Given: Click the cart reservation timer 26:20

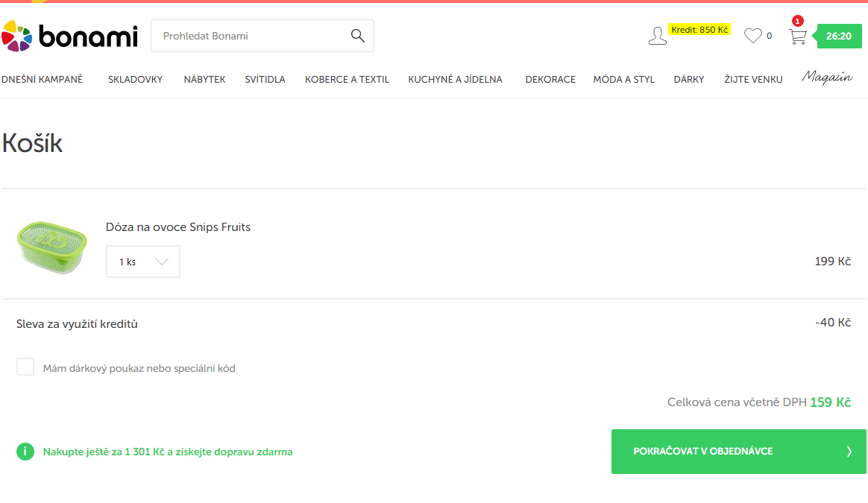Looking at the screenshot, I should point(839,36).
